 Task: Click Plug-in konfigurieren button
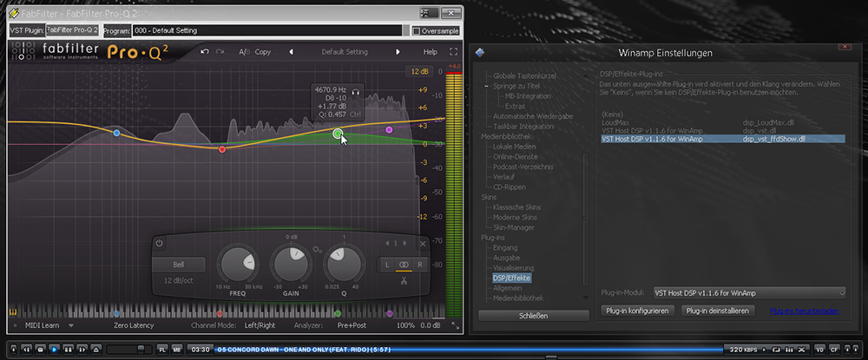pyautogui.click(x=638, y=311)
